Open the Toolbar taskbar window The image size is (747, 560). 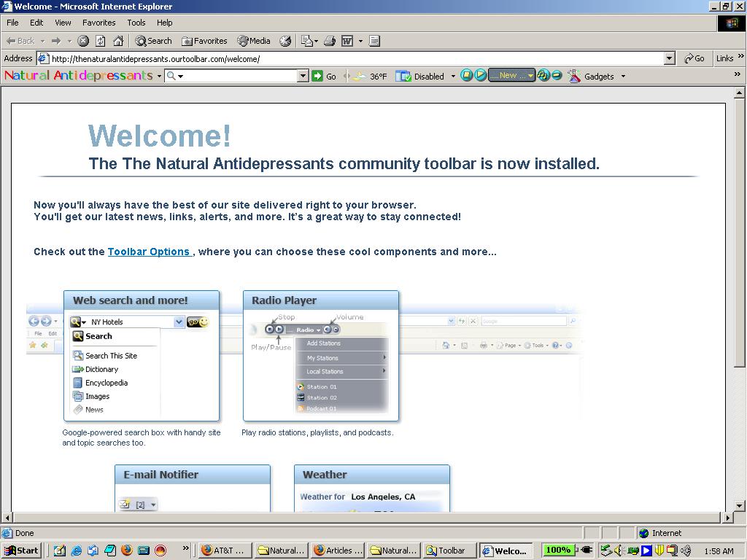pyautogui.click(x=450, y=551)
